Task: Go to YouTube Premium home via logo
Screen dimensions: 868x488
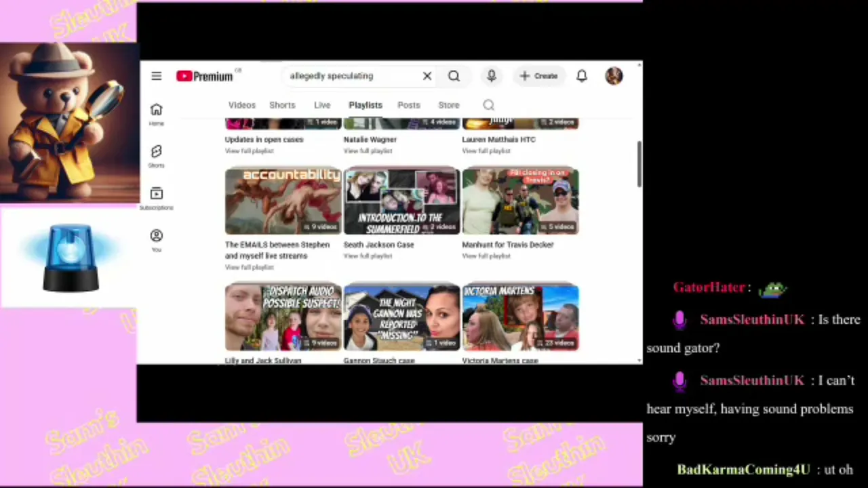Action: click(205, 76)
